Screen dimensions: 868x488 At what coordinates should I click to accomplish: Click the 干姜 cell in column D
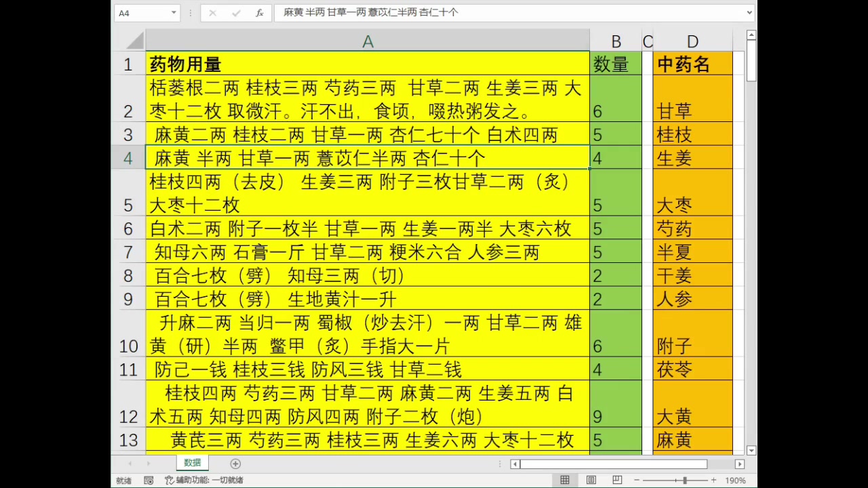pyautogui.click(x=692, y=275)
